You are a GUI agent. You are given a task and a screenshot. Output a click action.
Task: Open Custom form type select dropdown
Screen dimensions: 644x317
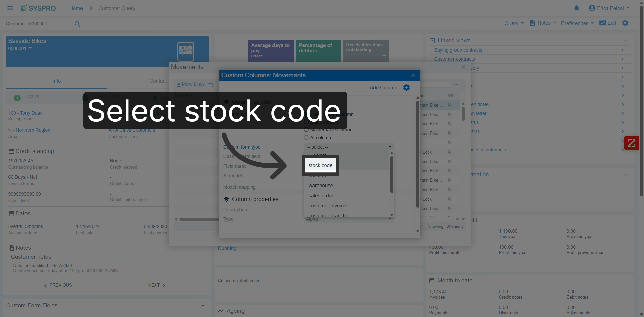tap(349, 147)
